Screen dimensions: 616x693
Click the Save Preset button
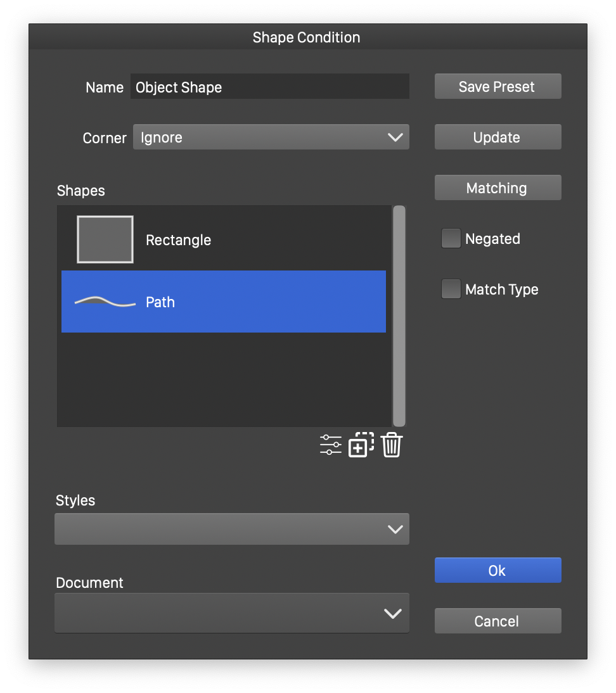click(497, 87)
